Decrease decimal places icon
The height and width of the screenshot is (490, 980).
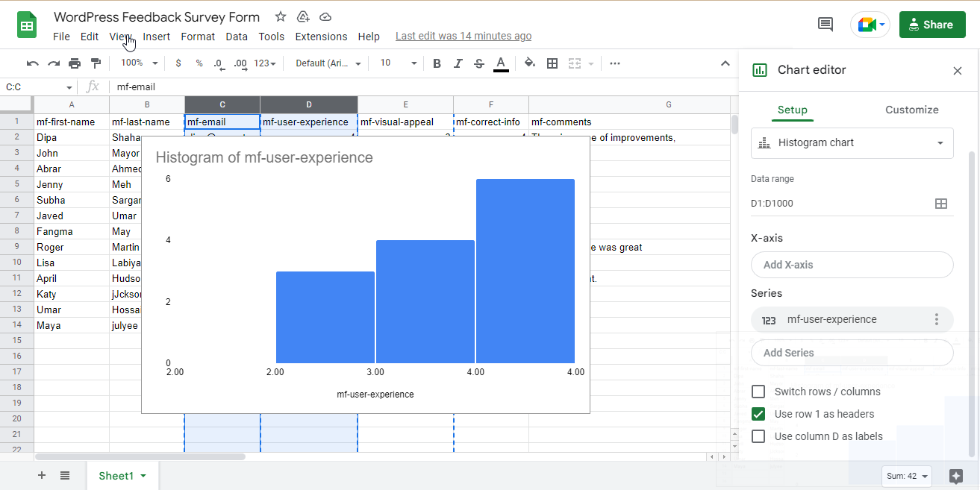tap(219, 63)
